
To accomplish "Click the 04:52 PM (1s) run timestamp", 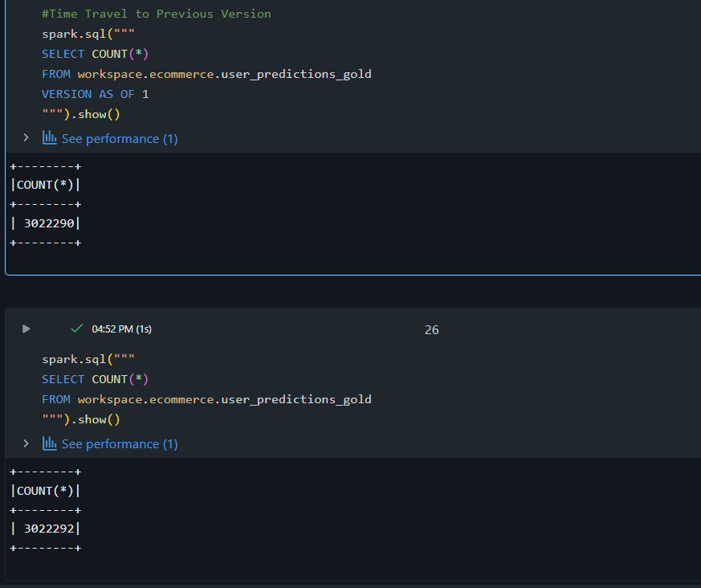I will tap(121, 329).
